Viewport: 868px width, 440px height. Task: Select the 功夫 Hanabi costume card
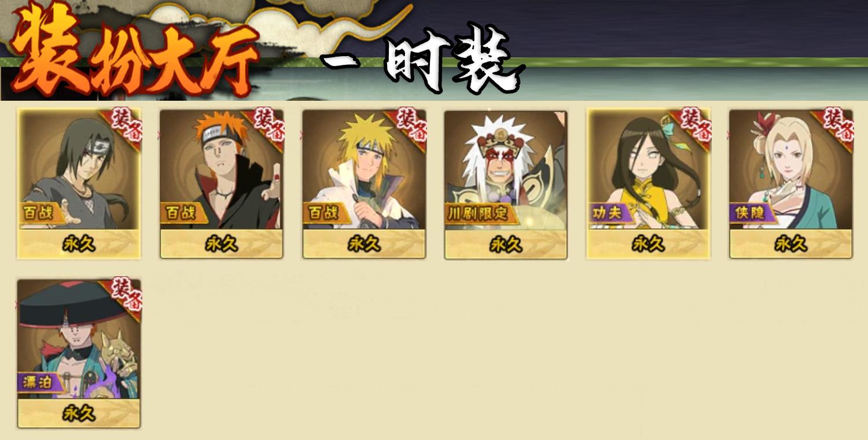coord(648,183)
